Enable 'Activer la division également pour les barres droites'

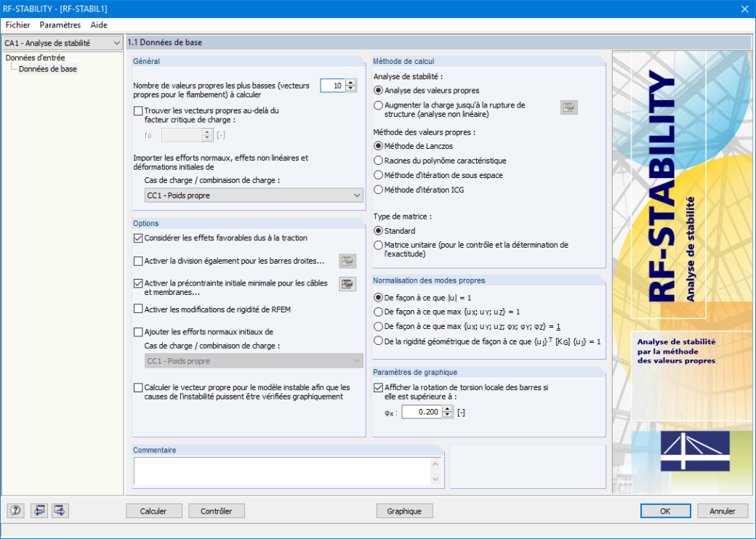[x=138, y=261]
